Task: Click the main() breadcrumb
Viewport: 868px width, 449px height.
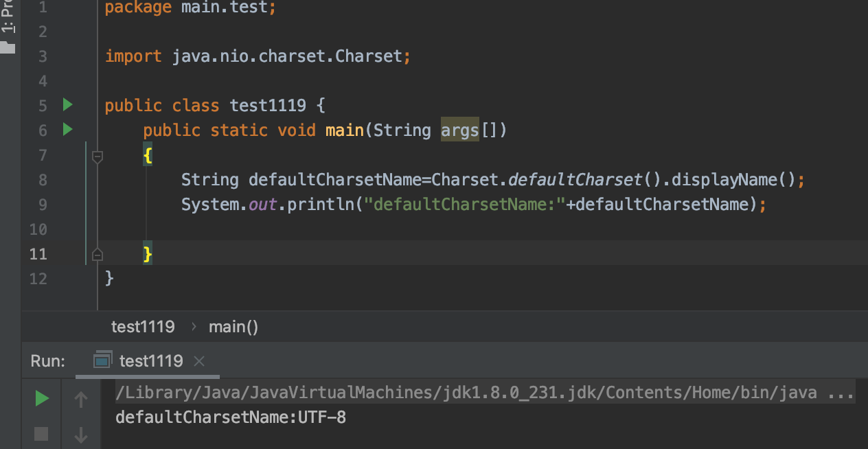Action: tap(233, 327)
